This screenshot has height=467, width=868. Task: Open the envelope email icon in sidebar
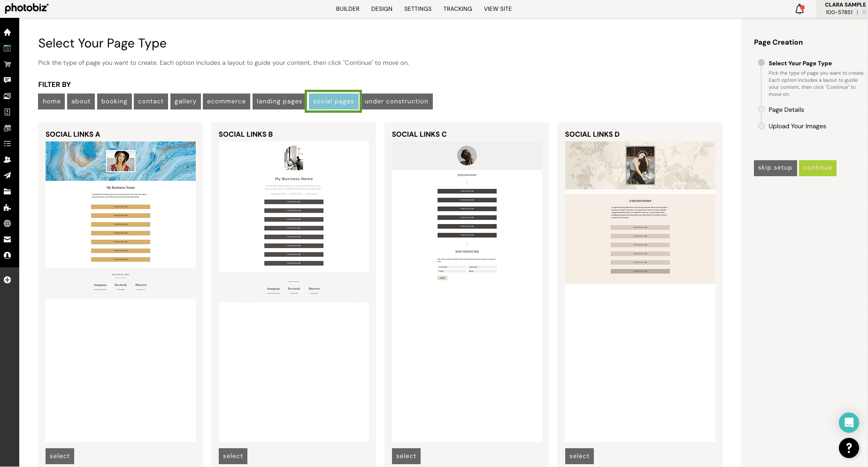pyautogui.click(x=7, y=240)
